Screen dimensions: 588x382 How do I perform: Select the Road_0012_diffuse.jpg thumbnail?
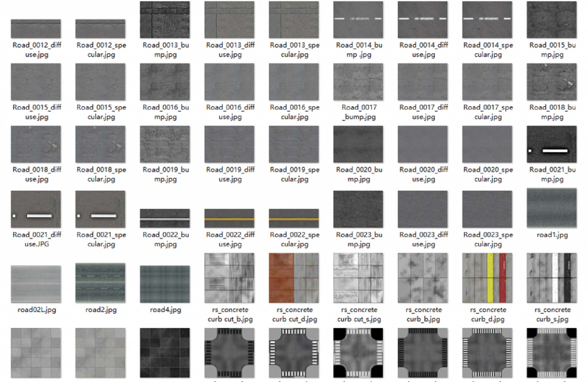[36, 29]
